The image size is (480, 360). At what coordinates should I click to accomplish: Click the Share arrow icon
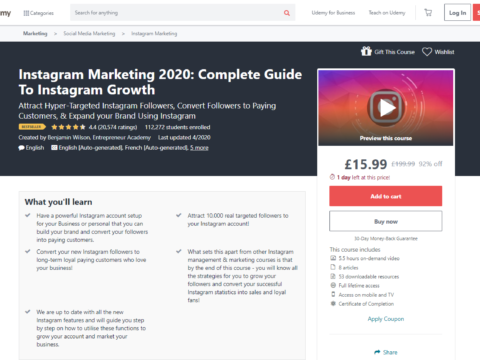coord(377,352)
